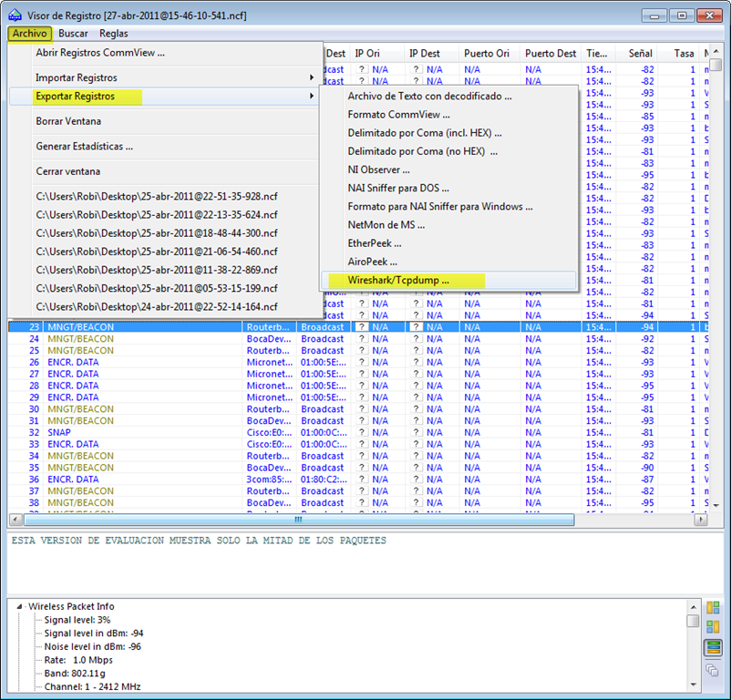Select 'Signal level: 3%' tree item
Viewport: 731px width, 700px height.
coord(77,620)
